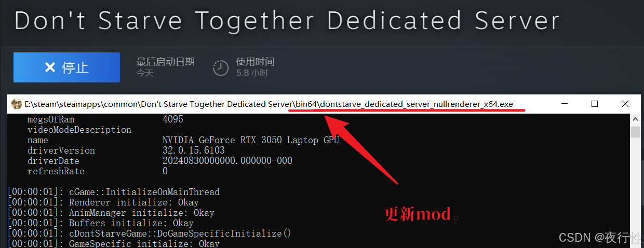The width and height of the screenshot is (644, 248).
Task: Click the console window's app icon
Action: 17,104
